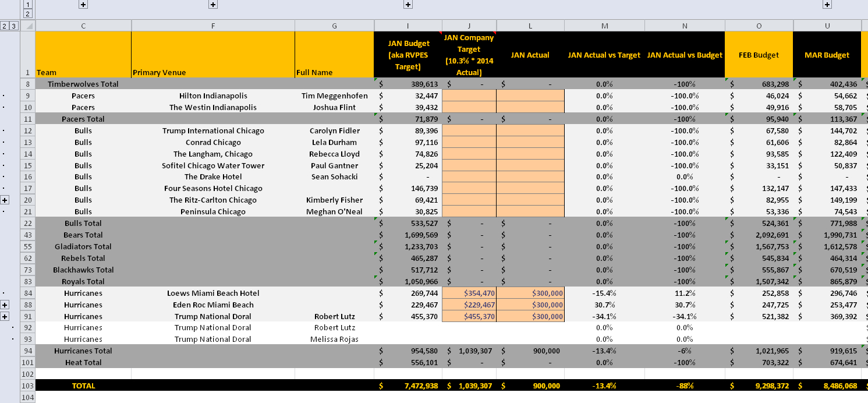Select the 'Melissa Rojas' name cell
Screen dimensions: 868x403
tap(334, 339)
